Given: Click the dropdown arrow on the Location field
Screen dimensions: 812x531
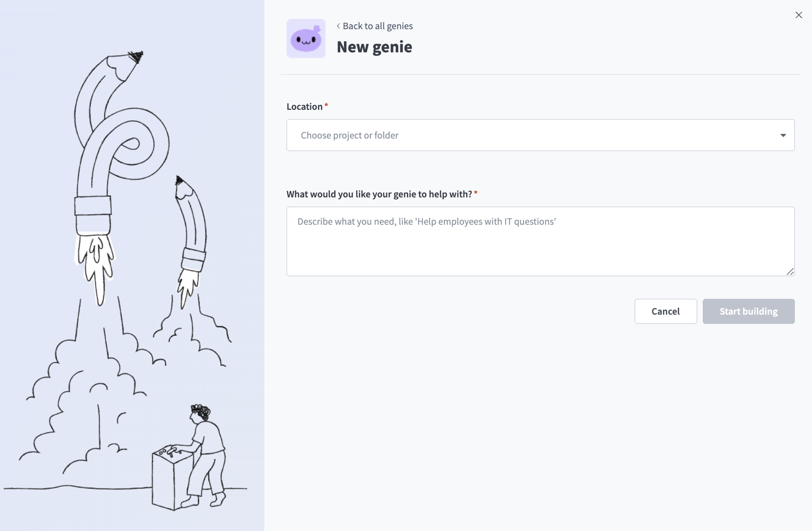Looking at the screenshot, I should tap(783, 135).
